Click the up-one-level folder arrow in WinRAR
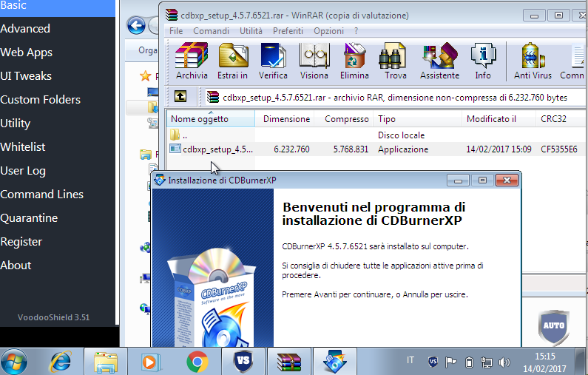This screenshot has height=375, width=588. click(180, 97)
